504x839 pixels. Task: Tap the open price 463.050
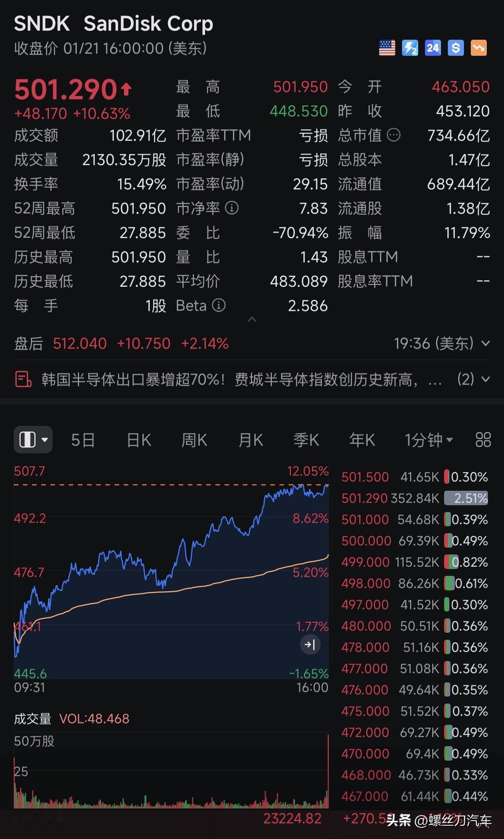[x=461, y=87]
